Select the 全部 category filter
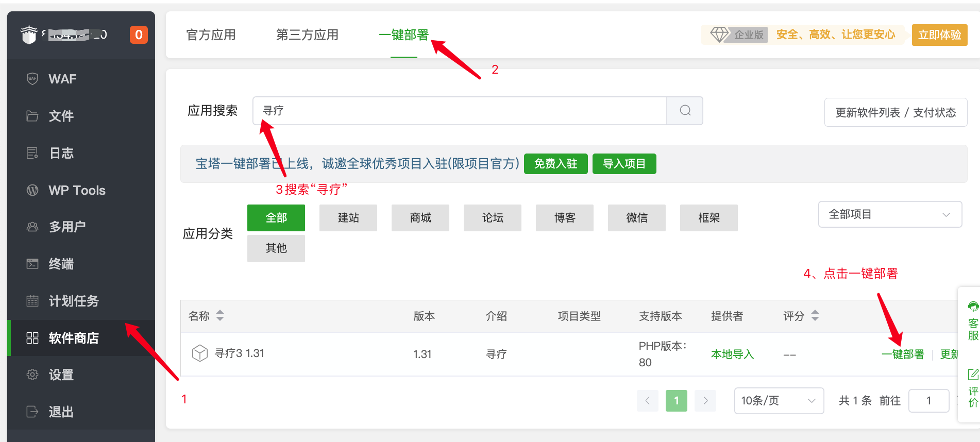 pos(276,218)
